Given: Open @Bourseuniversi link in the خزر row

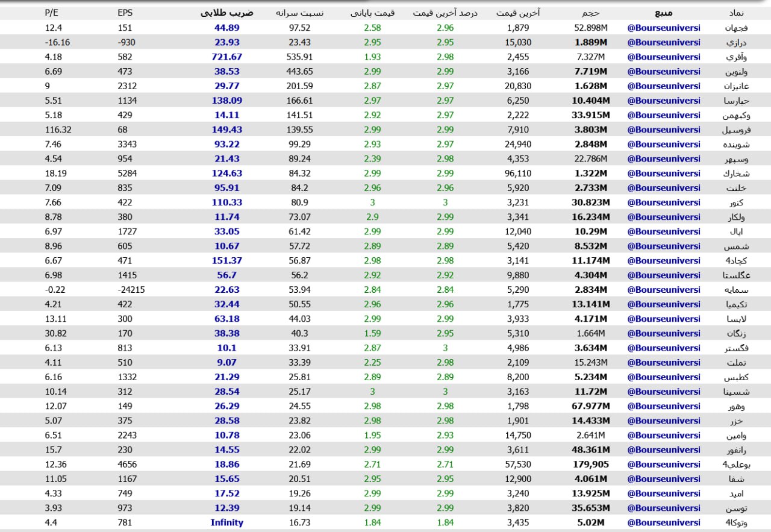Looking at the screenshot, I should click(x=664, y=421).
